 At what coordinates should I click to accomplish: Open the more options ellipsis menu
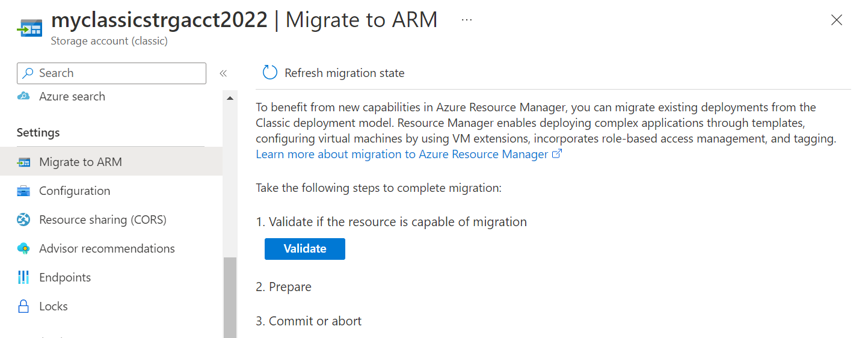(x=467, y=20)
